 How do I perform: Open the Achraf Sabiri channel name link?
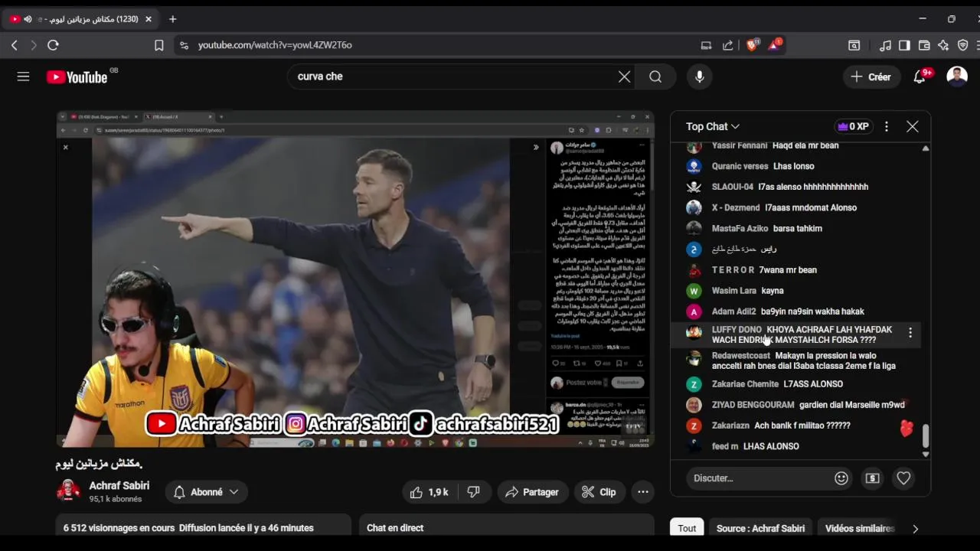tap(119, 486)
